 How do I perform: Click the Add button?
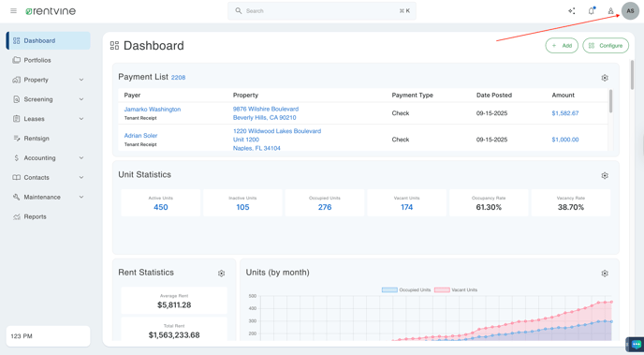(562, 46)
